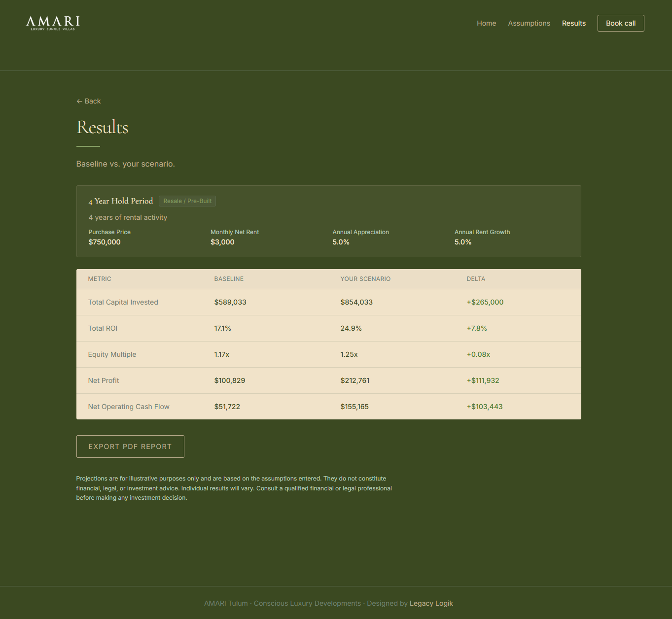This screenshot has height=619, width=672.
Task: Select the Annual Appreciation 5.0% value
Action: [x=341, y=242]
